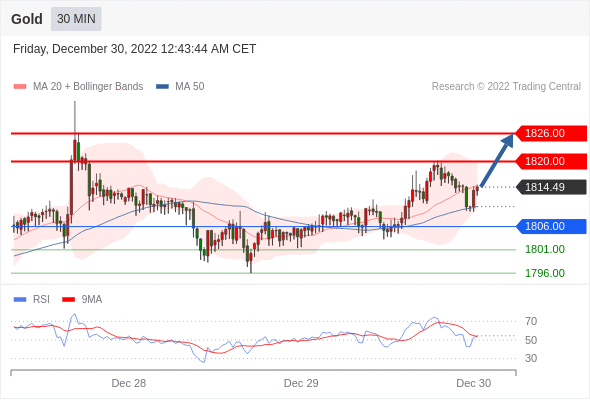Click the 9MA red legend swatch

click(x=68, y=300)
